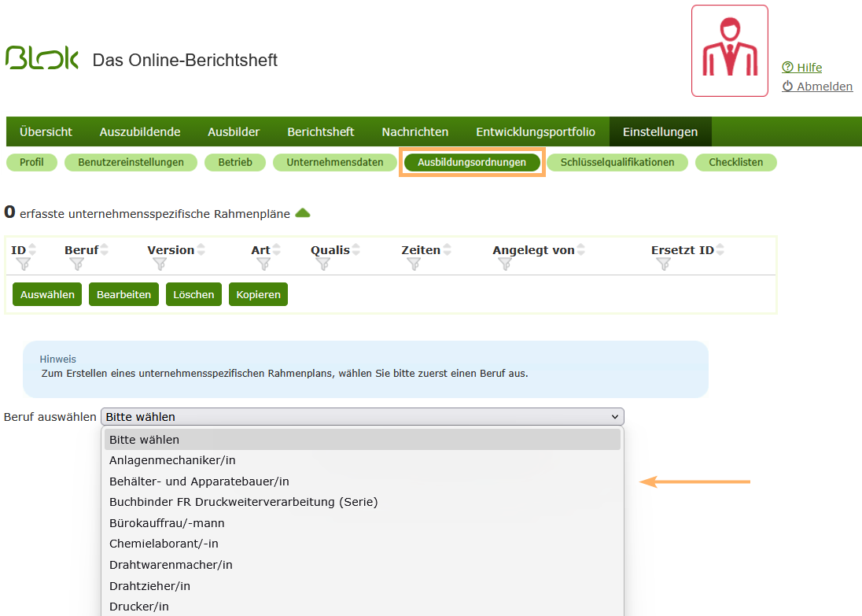Click the Kopieren button
This screenshot has height=616, width=862.
259,294
